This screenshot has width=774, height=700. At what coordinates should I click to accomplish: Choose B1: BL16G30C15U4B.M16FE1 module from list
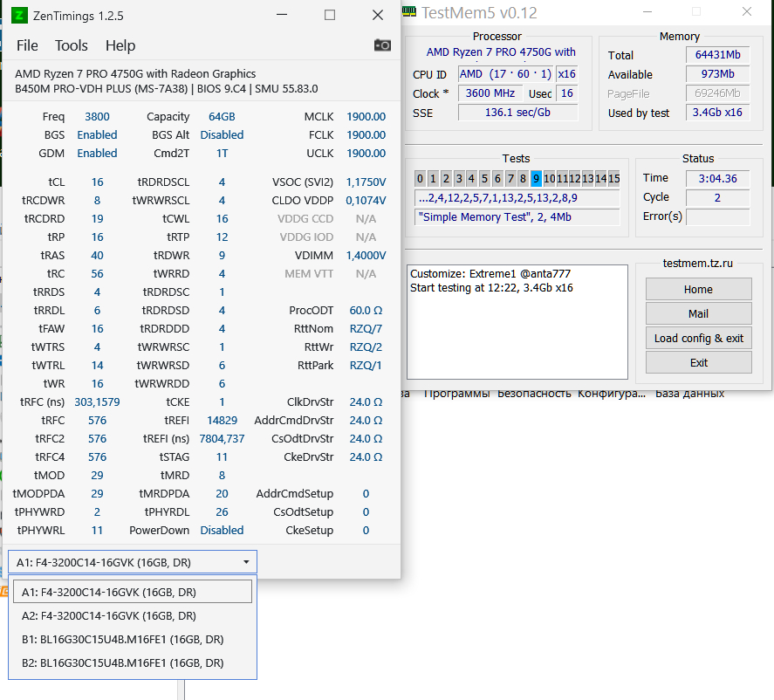click(x=122, y=639)
